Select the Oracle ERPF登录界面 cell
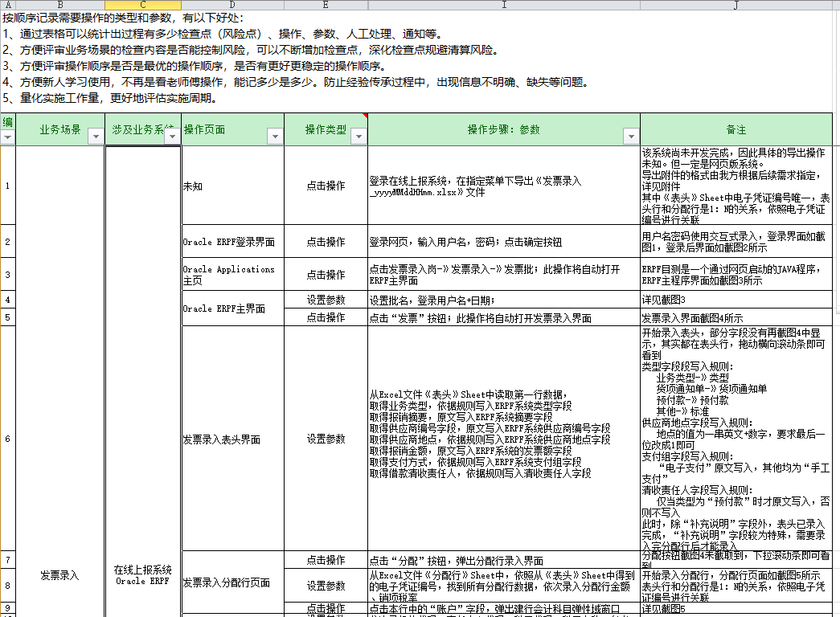 coord(232,242)
